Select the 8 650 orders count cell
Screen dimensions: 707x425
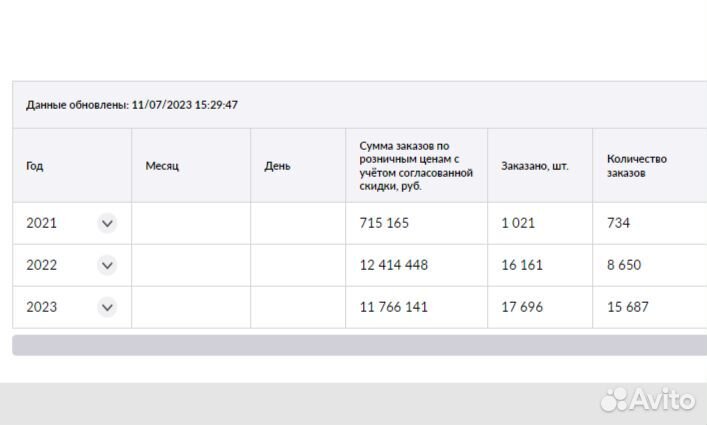click(624, 266)
